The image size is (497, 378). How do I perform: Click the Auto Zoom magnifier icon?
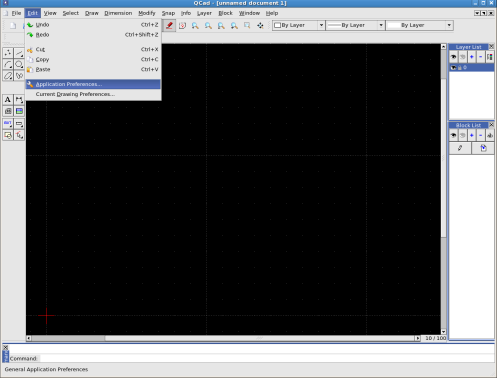pos(221,25)
